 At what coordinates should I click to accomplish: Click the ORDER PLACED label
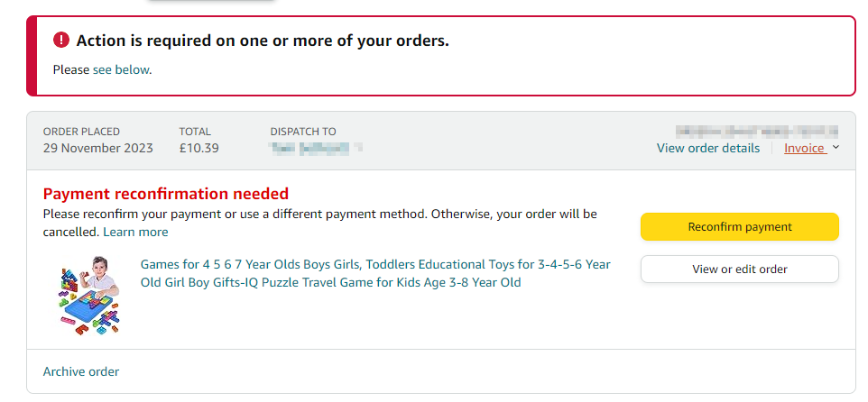click(x=81, y=132)
